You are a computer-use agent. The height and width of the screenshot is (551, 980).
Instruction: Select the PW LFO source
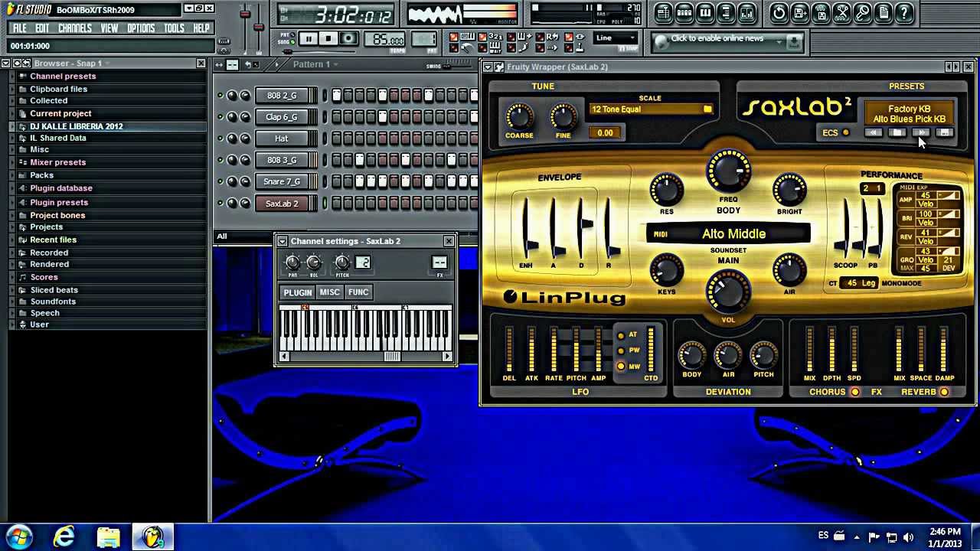(622, 350)
